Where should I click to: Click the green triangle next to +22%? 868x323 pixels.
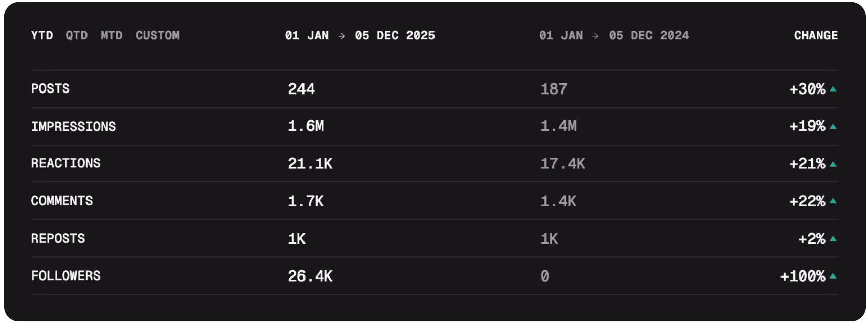[x=833, y=200]
